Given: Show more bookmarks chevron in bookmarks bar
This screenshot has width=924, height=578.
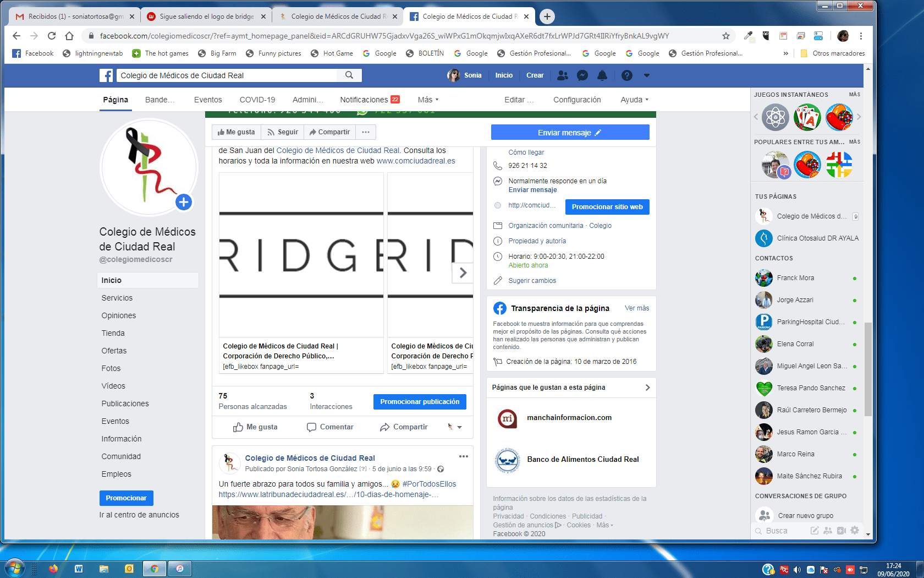Looking at the screenshot, I should pyautogui.click(x=785, y=53).
